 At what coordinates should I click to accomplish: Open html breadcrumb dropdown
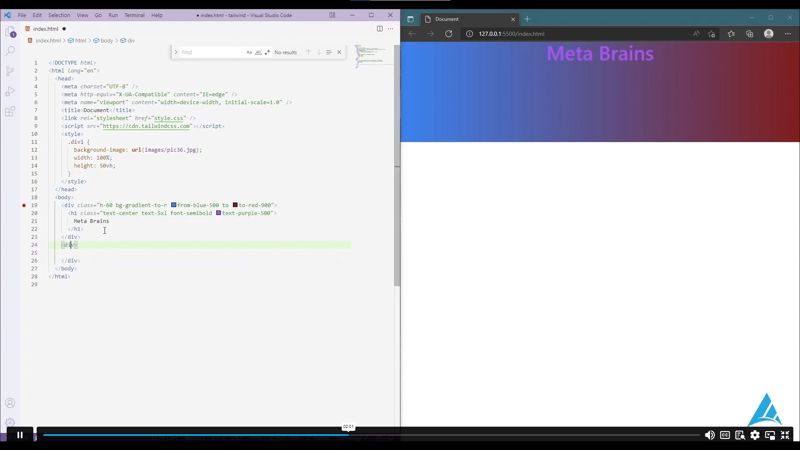point(77,40)
